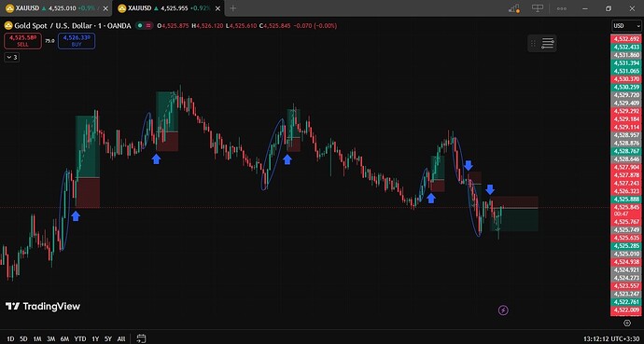The height and width of the screenshot is (344, 644).
Task: Select the 1Y time range
Action: pyautogui.click(x=95, y=339)
